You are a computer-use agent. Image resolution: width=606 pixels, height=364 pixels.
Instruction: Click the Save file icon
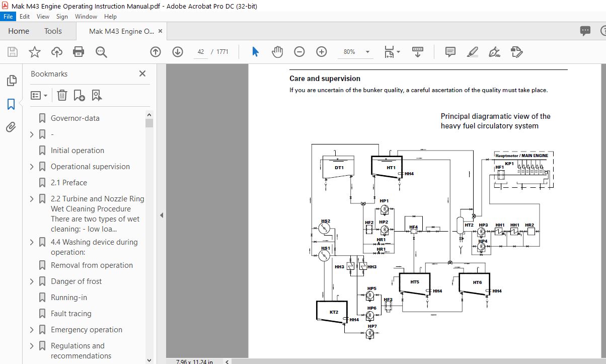13,52
